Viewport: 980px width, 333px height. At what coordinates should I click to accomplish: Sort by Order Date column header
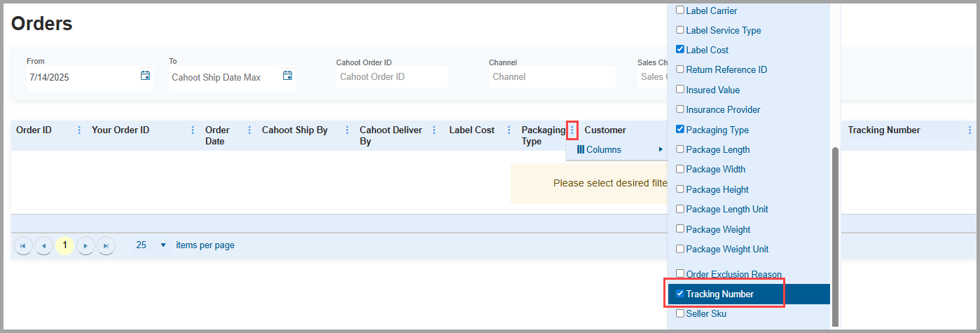(217, 135)
